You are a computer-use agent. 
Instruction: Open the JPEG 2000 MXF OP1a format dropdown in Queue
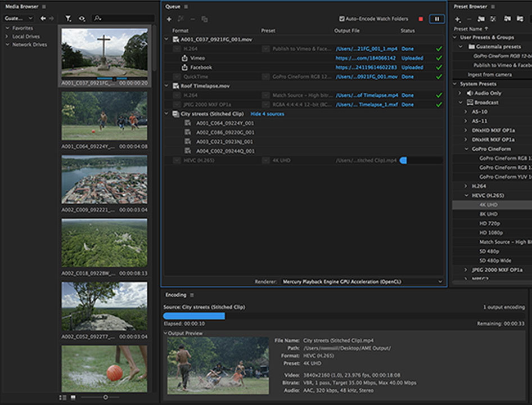tap(177, 105)
